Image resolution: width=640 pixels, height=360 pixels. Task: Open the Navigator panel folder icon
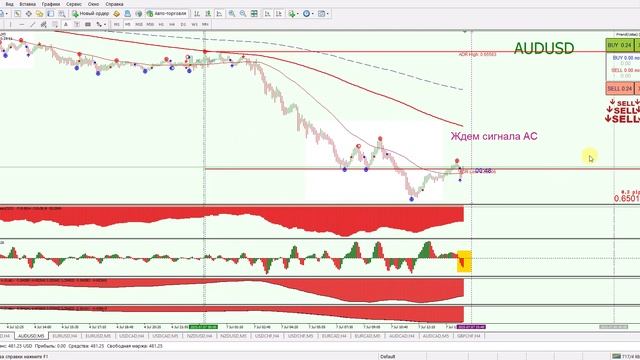click(x=40, y=13)
